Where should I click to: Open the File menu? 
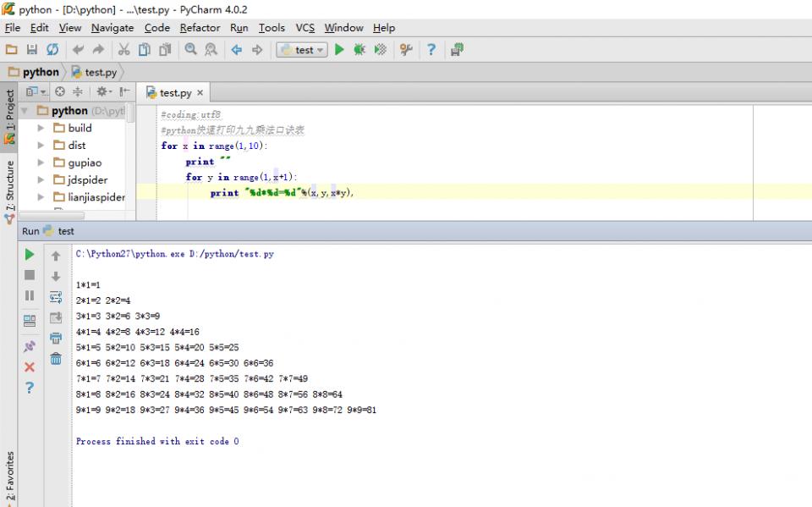coord(13,28)
